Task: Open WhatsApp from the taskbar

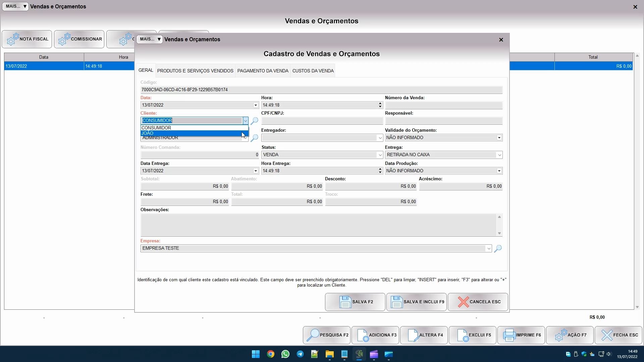Action: [285, 354]
